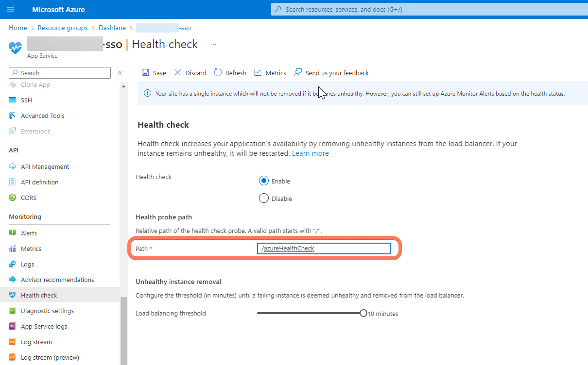Click the Metrics chart icon in toolbar
This screenshot has height=365, width=588.
(x=258, y=72)
